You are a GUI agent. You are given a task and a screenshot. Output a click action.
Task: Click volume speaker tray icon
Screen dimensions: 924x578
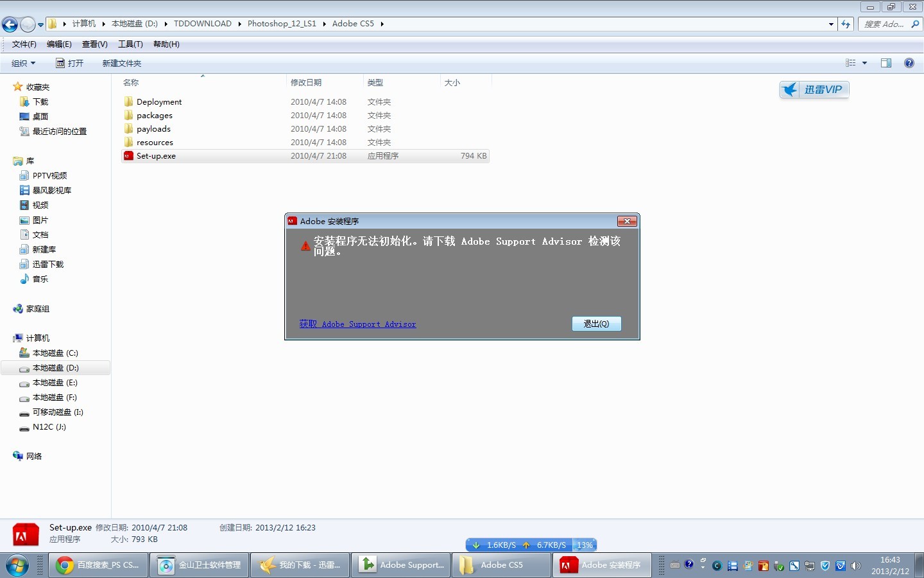coord(856,566)
